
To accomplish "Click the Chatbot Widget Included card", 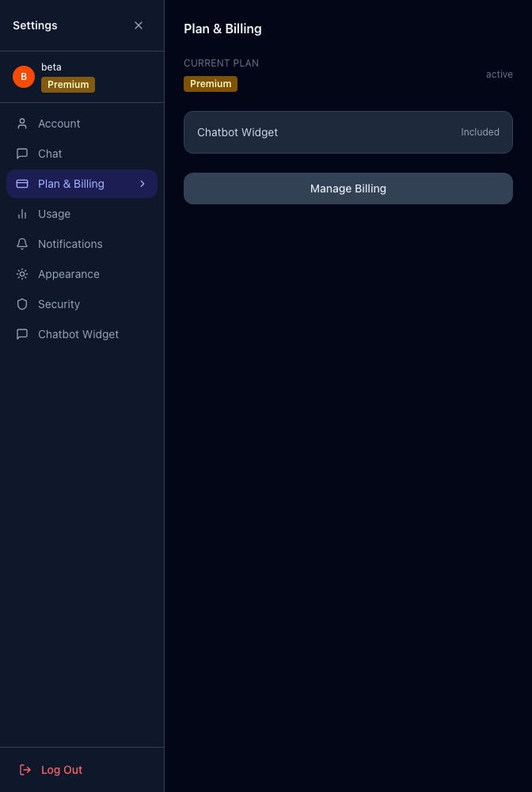I will 348,132.
